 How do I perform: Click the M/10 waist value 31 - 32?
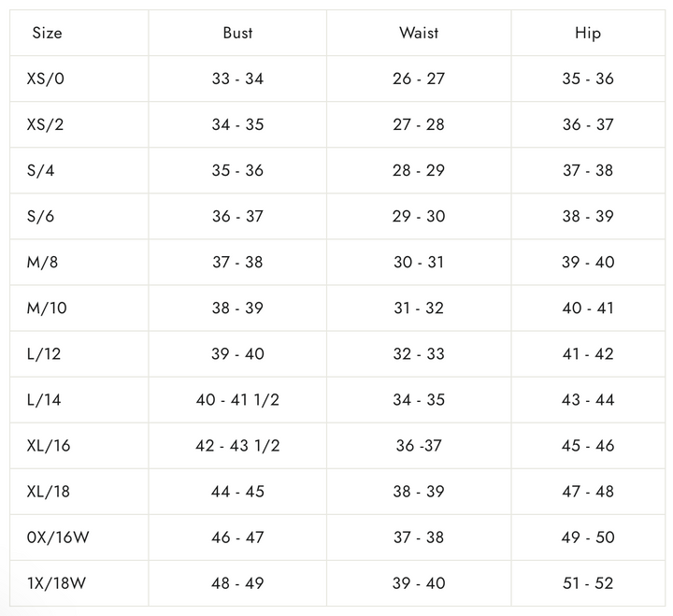419,308
